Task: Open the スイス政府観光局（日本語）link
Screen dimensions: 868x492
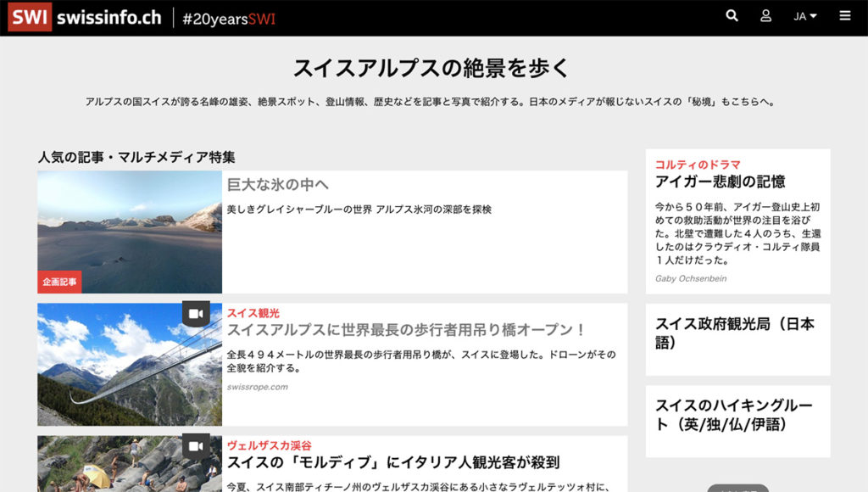Action: pos(737,331)
